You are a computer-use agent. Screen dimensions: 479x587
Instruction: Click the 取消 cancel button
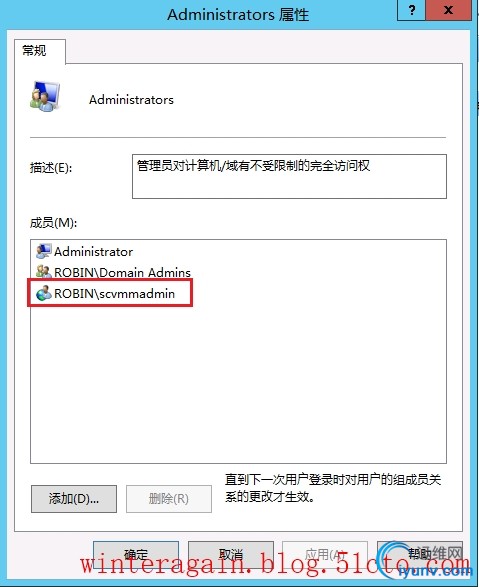coord(231,554)
